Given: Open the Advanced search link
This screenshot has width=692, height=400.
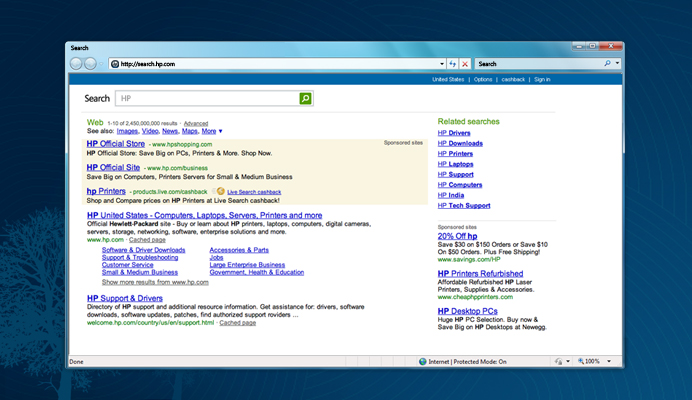Looking at the screenshot, I should click(196, 124).
